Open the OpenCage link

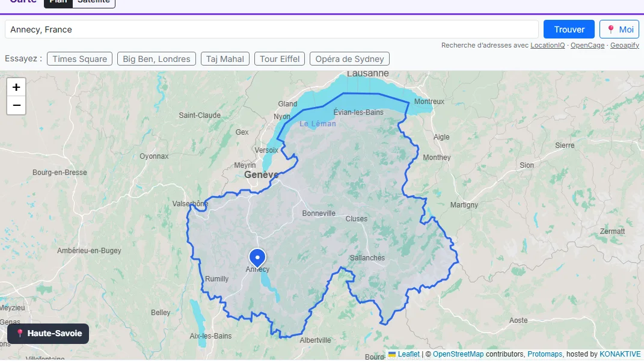(587, 45)
